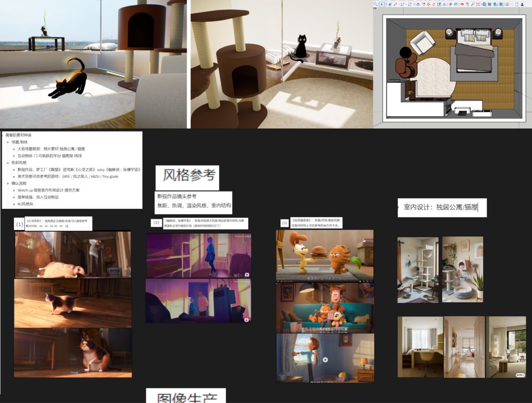This screenshot has height=403, width=532.
Task: Select the SketchUp floor plan view
Action: tap(453, 68)
